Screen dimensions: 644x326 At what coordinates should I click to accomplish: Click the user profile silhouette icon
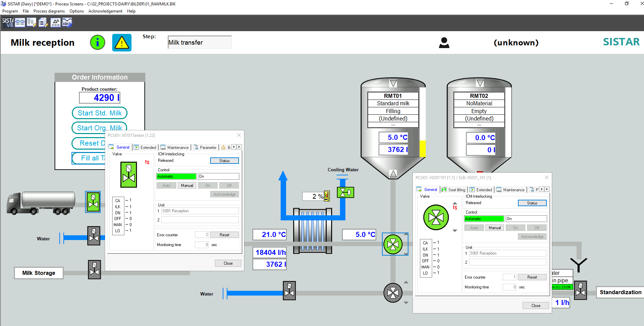(x=444, y=43)
